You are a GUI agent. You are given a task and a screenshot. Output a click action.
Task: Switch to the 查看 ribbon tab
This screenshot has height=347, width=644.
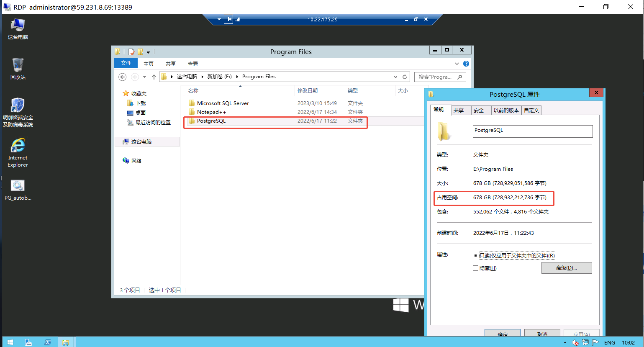coord(192,64)
